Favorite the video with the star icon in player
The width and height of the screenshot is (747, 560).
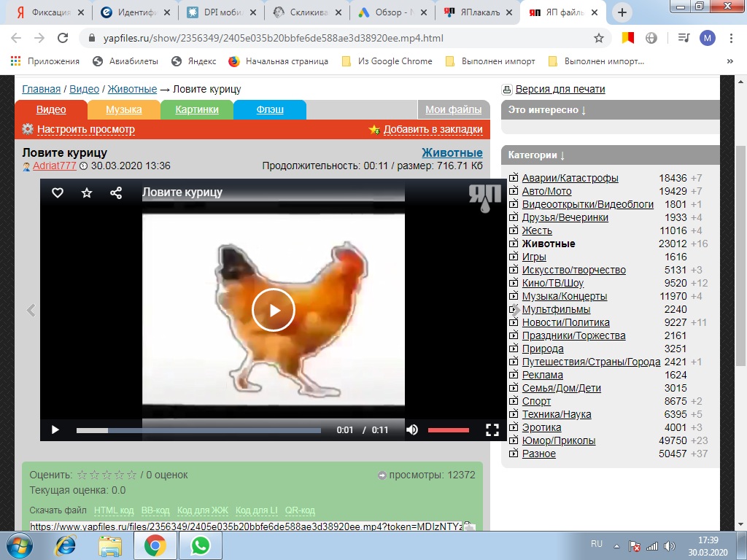pyautogui.click(x=87, y=192)
